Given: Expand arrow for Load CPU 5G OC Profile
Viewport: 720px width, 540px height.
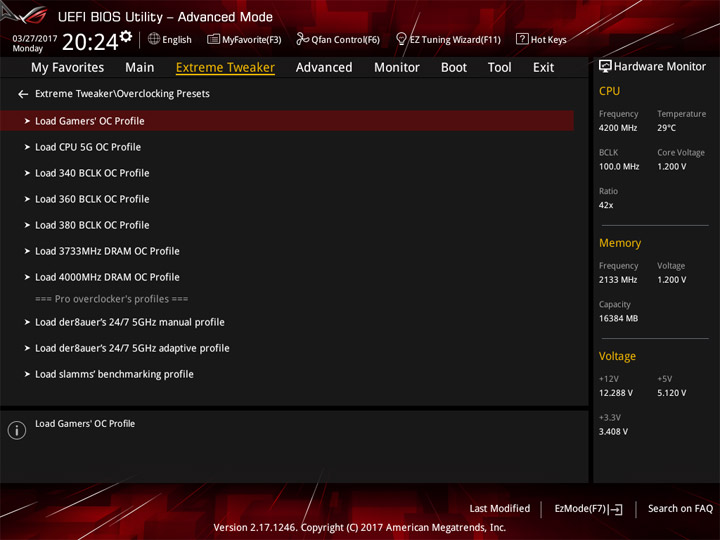Looking at the screenshot, I should [x=27, y=147].
